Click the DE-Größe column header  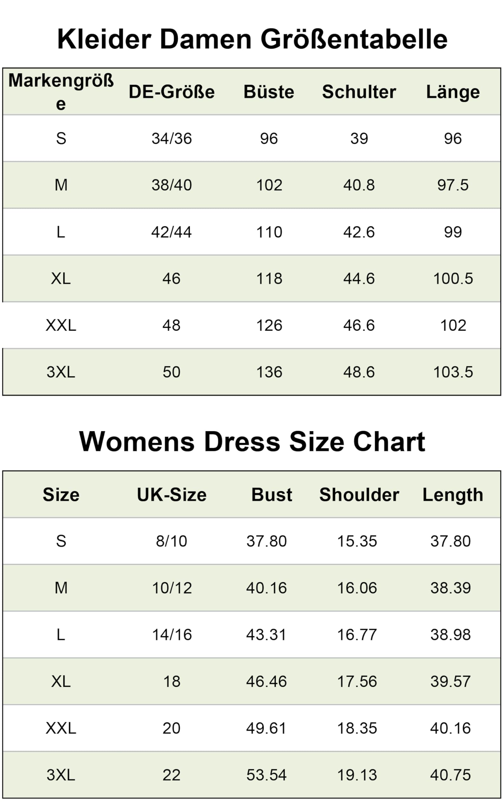coord(172,92)
